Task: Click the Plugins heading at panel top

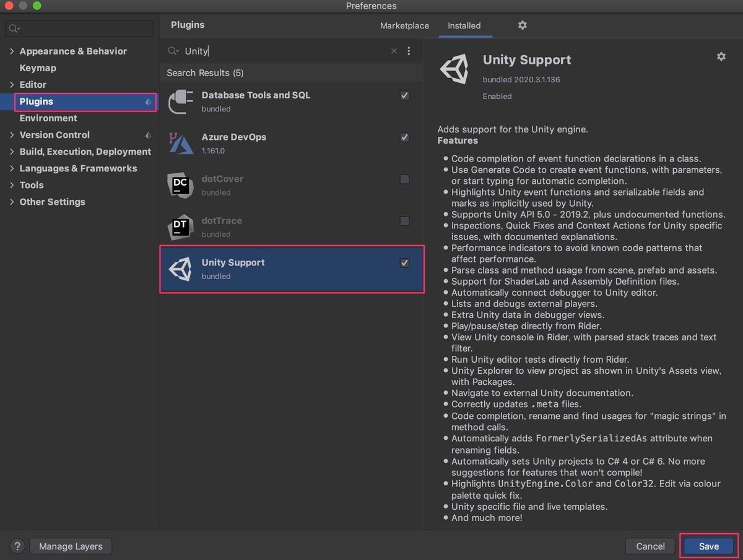Action: coord(188,25)
